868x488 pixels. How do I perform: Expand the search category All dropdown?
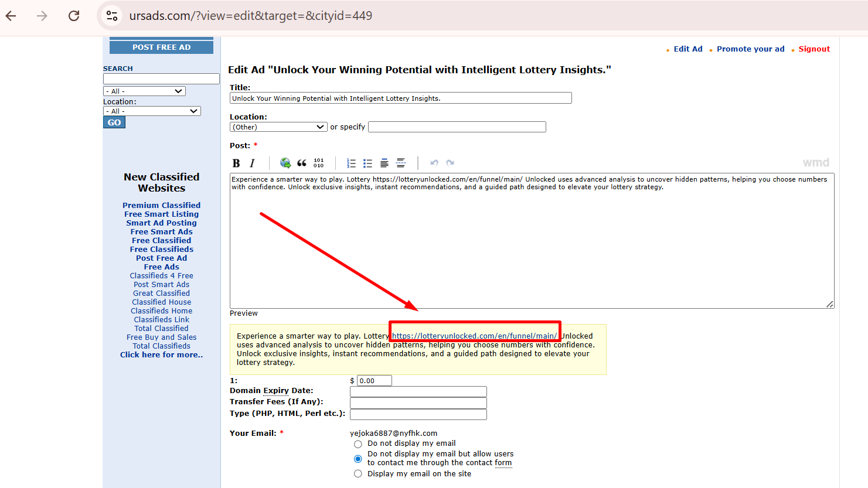click(144, 91)
